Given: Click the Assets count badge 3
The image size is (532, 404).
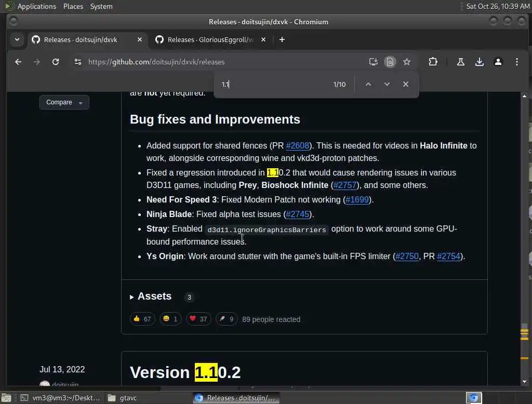Looking at the screenshot, I should tap(189, 298).
